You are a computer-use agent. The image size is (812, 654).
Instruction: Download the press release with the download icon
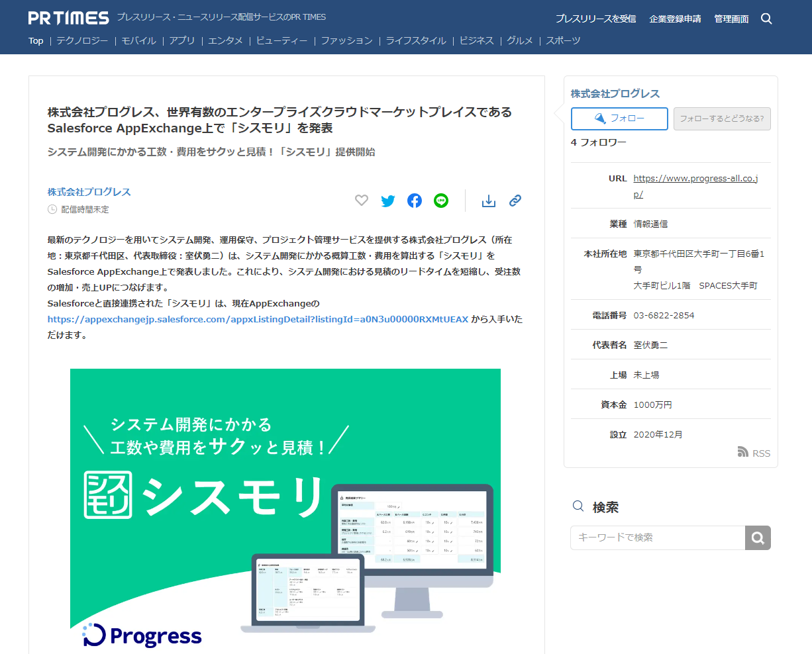pos(489,201)
